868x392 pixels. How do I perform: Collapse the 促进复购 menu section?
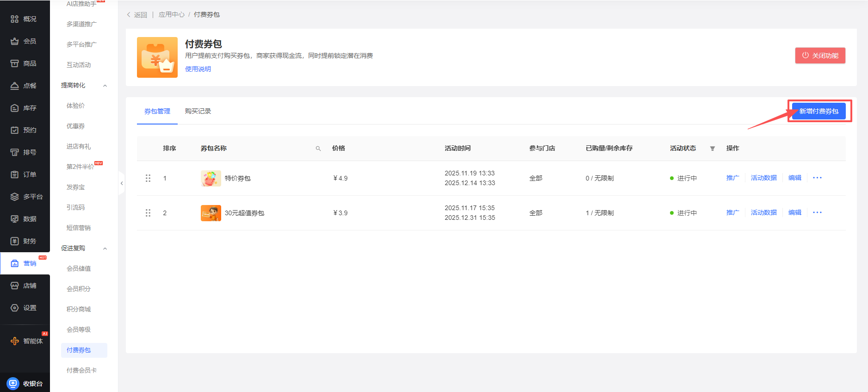[x=105, y=249]
